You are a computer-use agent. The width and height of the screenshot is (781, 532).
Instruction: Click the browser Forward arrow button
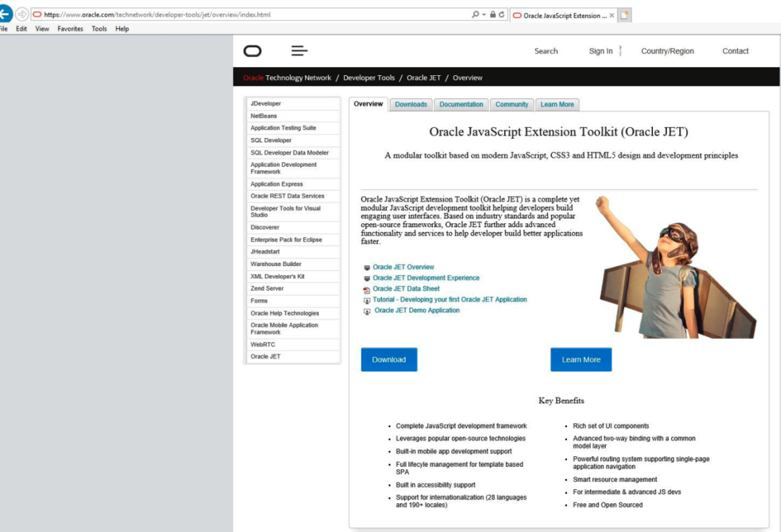(x=22, y=14)
